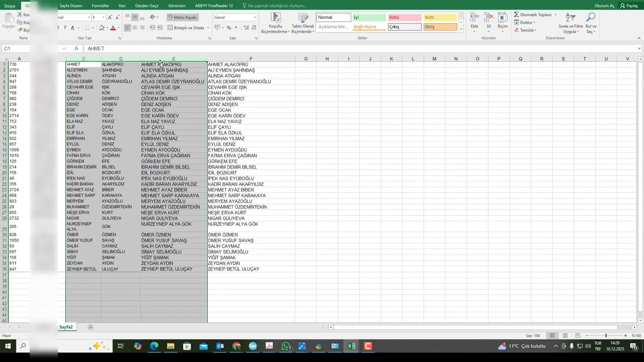Click the Increase Decimal icon
Viewport: 644px width, 362px height.
246,28
